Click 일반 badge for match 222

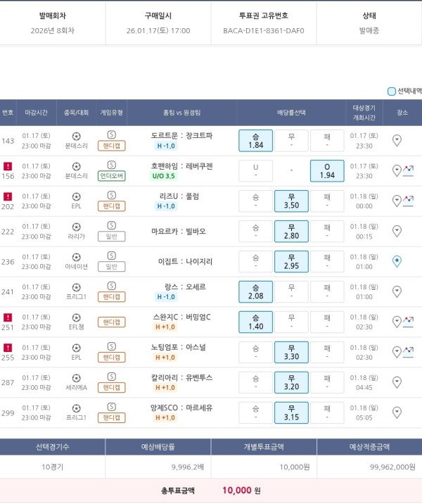(x=111, y=237)
